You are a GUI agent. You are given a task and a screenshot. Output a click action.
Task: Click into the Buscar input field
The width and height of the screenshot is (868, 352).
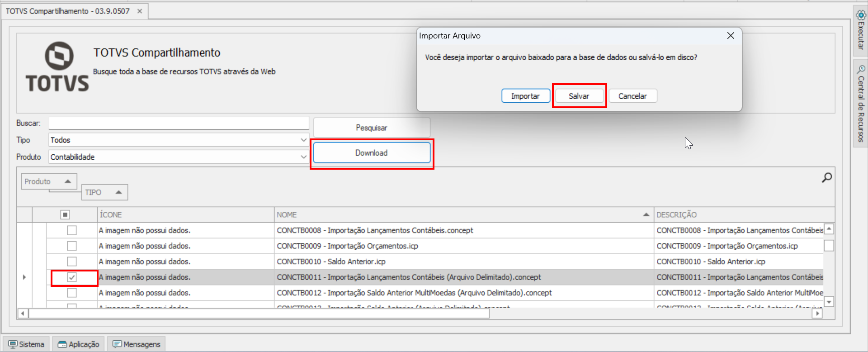(x=179, y=123)
